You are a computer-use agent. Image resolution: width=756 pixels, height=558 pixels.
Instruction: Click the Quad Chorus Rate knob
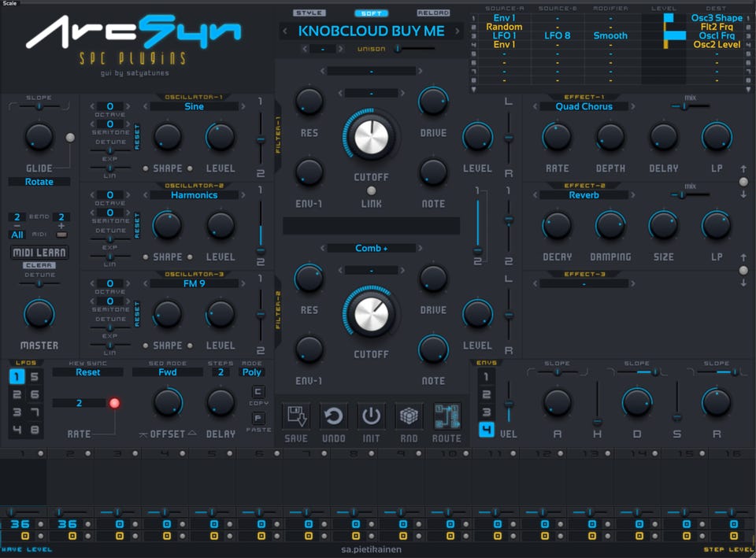557,137
